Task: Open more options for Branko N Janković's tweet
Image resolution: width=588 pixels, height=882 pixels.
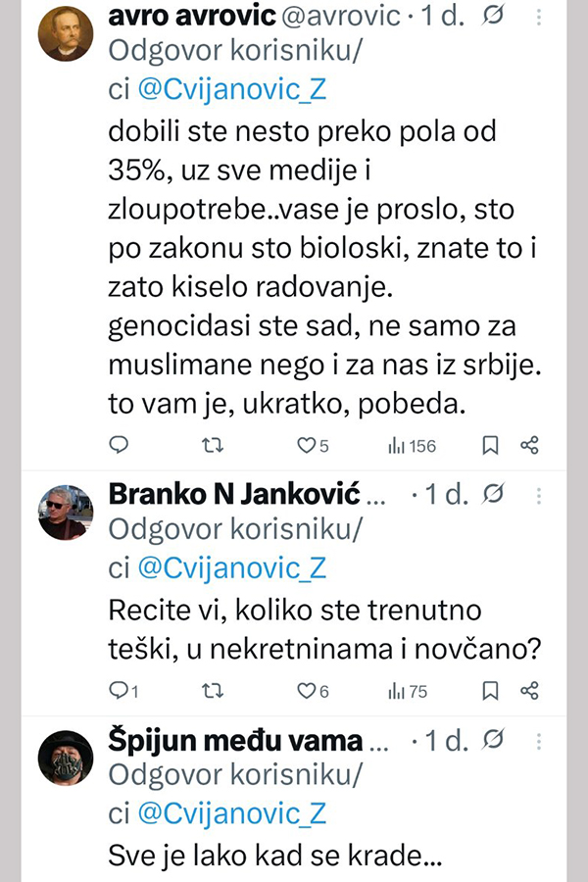Action: (x=537, y=493)
